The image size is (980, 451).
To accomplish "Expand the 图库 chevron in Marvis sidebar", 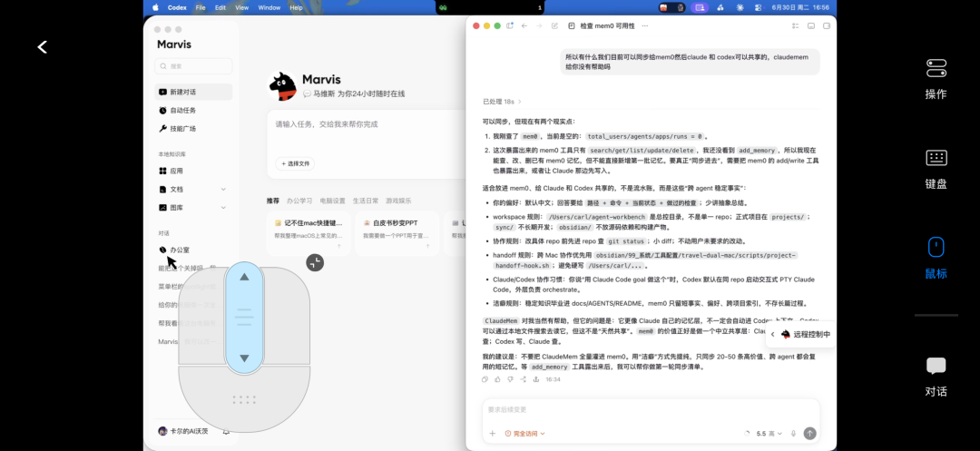I will click(223, 208).
